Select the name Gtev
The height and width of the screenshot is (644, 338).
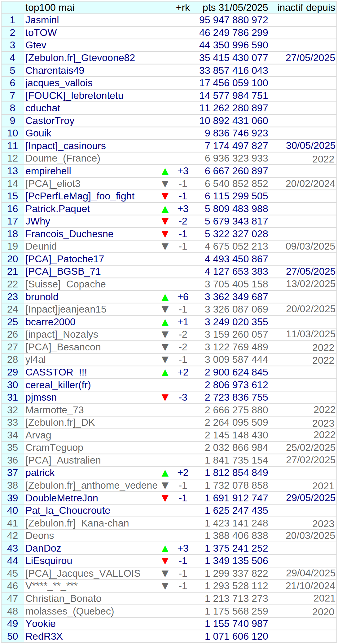tap(36, 45)
